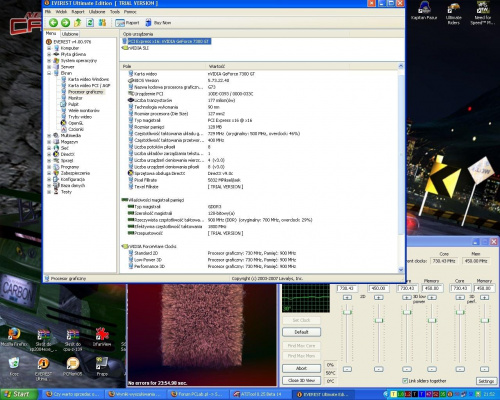Open the Tools menu
Viewport: 500px width, 400px height.
[x=115, y=12]
